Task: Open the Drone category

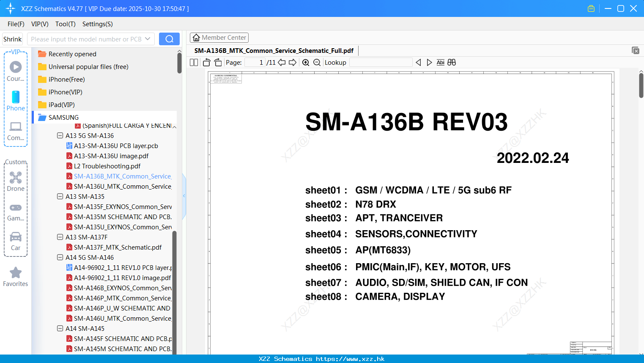Action: (16, 181)
